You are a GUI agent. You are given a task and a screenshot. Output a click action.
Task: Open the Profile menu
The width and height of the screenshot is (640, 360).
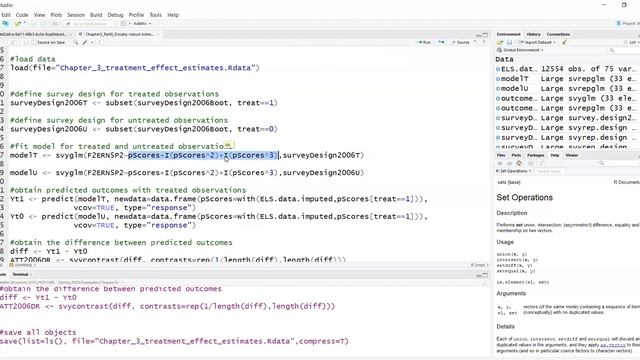click(x=136, y=15)
